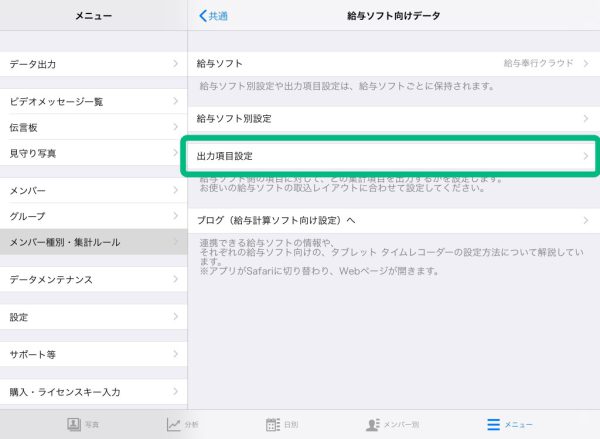This screenshot has height=439, width=600.
Task: Select 給与ソフト setting row
Action: pos(393,64)
